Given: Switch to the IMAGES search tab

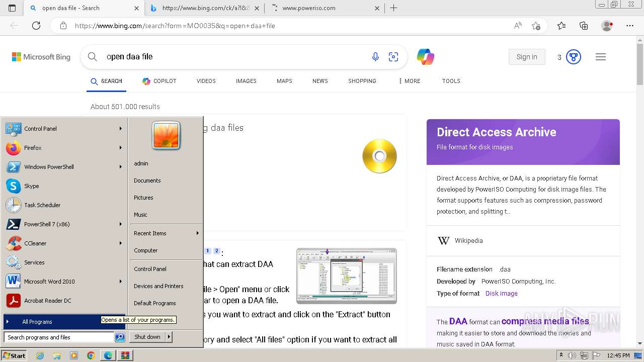Looking at the screenshot, I should [246, 81].
